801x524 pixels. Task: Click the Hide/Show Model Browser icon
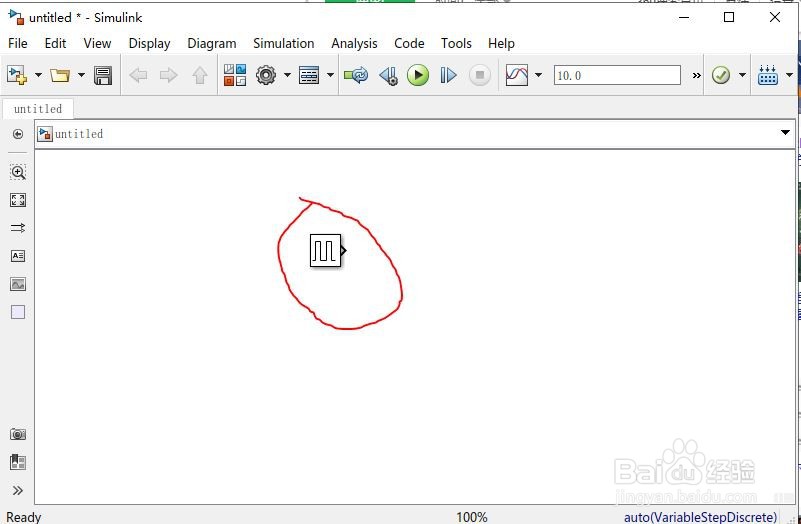pyautogui.click(x=18, y=134)
